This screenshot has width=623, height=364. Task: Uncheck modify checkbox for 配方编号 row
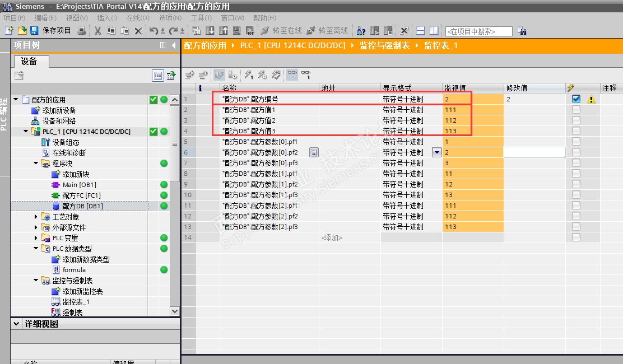pos(576,99)
